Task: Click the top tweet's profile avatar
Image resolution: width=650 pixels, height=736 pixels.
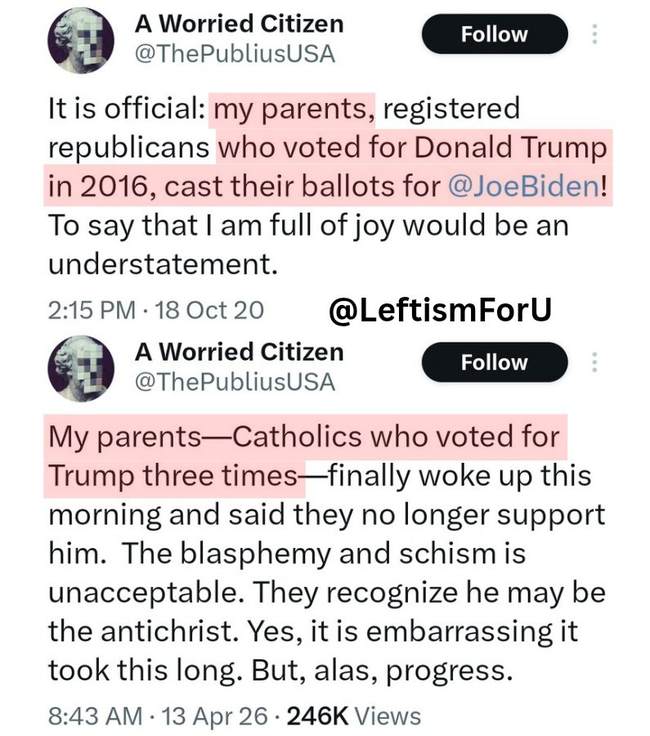Action: pos(82,39)
